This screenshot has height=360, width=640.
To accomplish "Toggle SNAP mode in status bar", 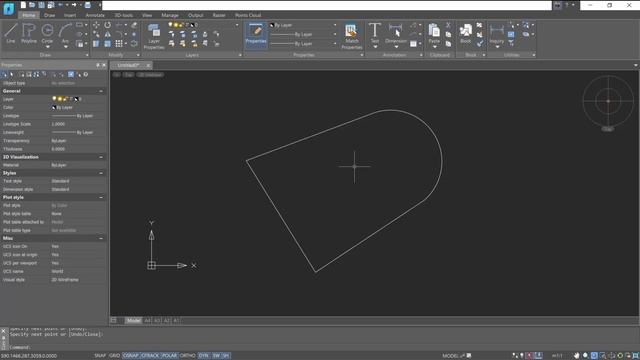I will (100, 356).
